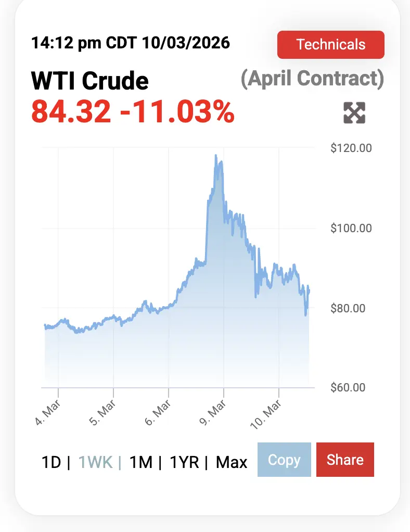The height and width of the screenshot is (532, 410).
Task: Display the Max time range
Action: tap(232, 462)
